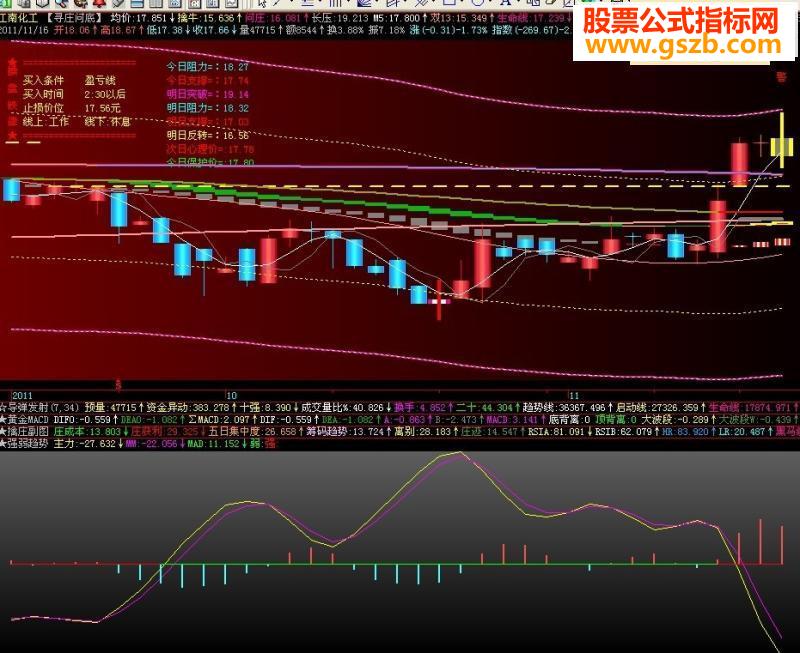The width and height of the screenshot is (800, 653).
Task: Click the 止损价位 17.56元 stop-loss value
Action: 103,107
